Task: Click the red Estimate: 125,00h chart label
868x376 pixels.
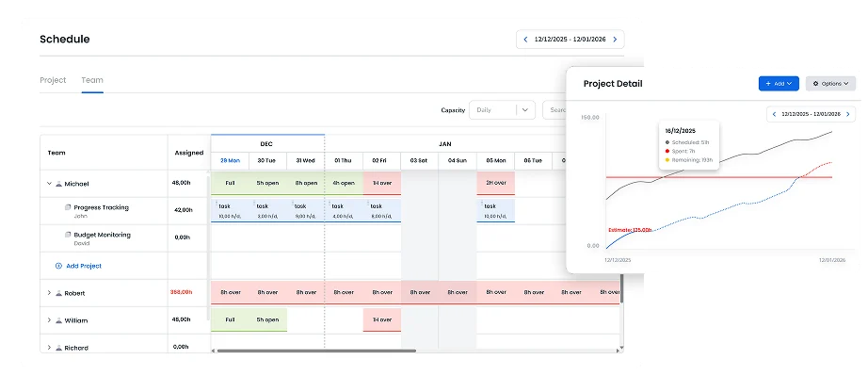Action: [630, 229]
